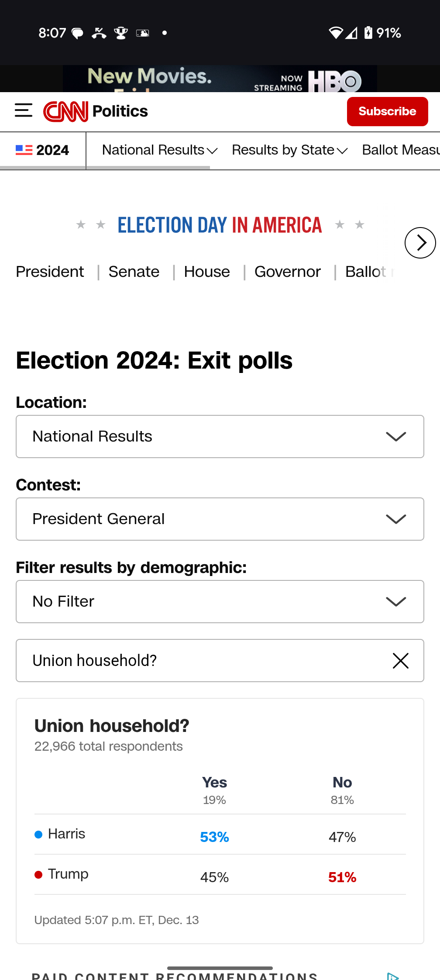Tap the Politics section title
This screenshot has height=980, width=440.
click(x=120, y=111)
